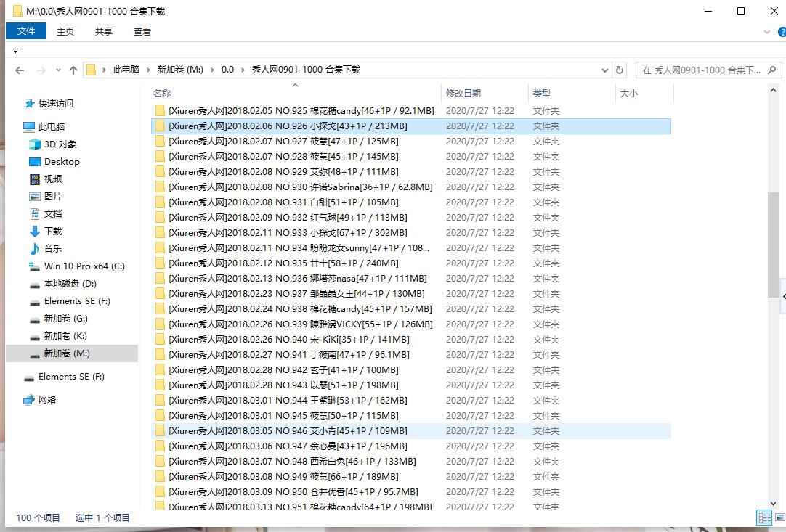Sort by the 修改日期 column header
Image resolution: width=786 pixels, height=532 pixels.
click(463, 93)
